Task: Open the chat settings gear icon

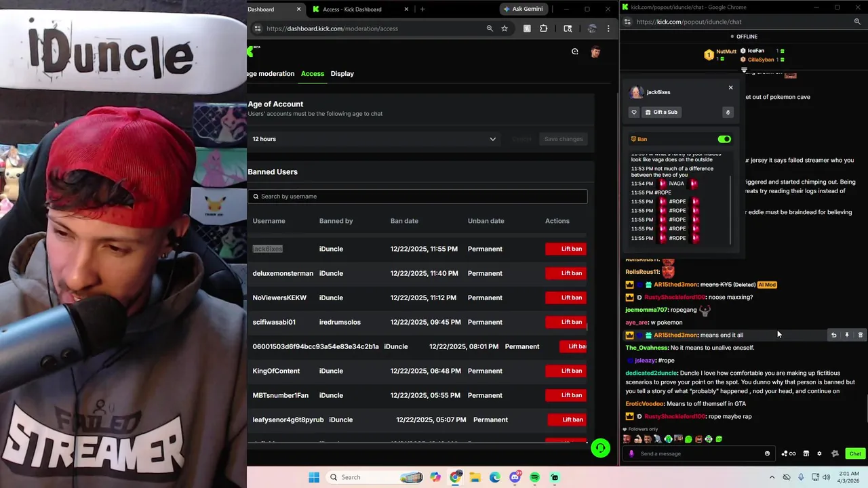Action: (819, 453)
